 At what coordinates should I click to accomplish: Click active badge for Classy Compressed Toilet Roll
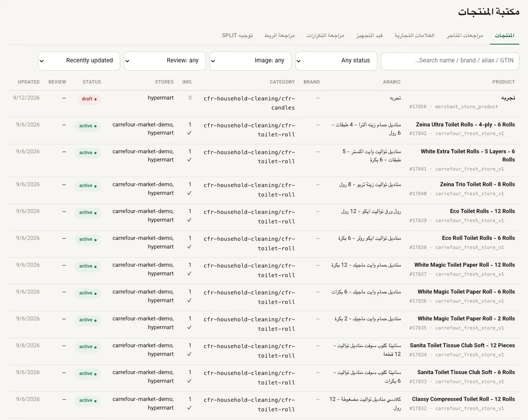(88, 401)
